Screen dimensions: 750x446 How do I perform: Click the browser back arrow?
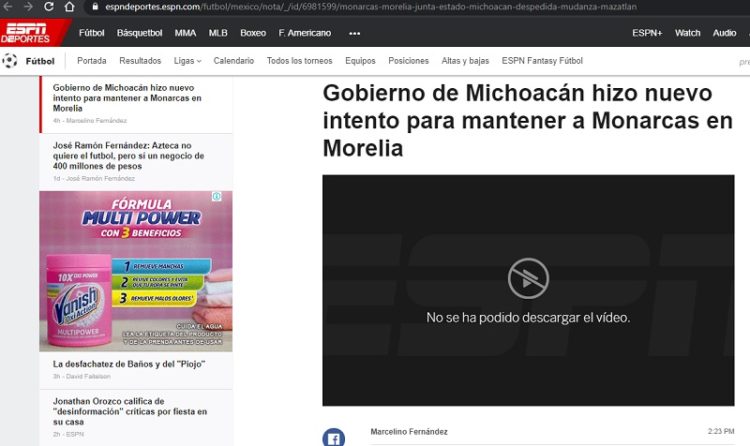click(8, 7)
